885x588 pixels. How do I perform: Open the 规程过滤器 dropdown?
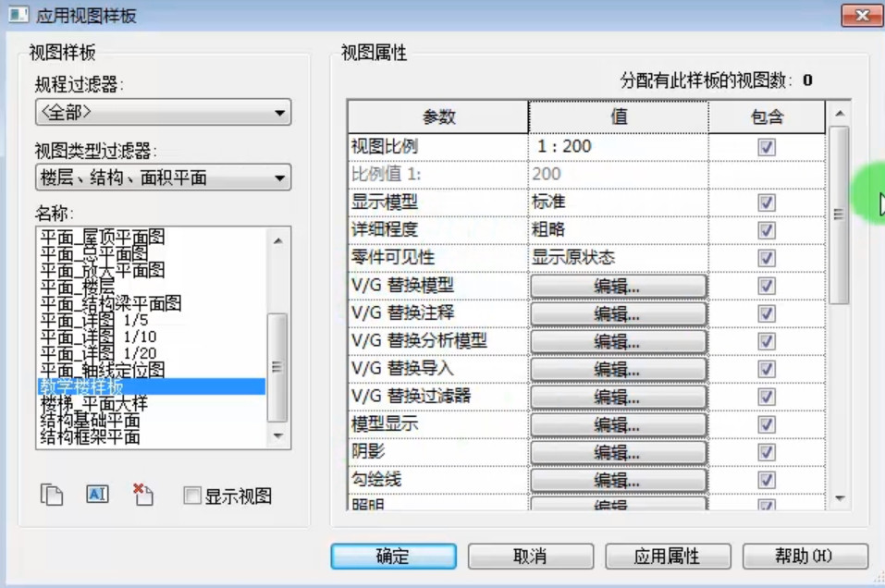tap(163, 112)
